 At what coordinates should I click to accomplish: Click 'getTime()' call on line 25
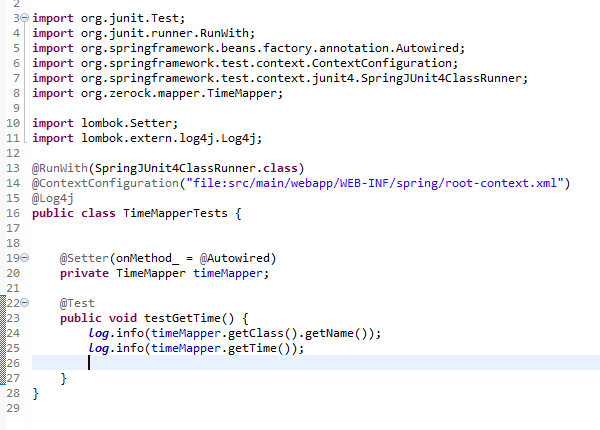click(259, 348)
